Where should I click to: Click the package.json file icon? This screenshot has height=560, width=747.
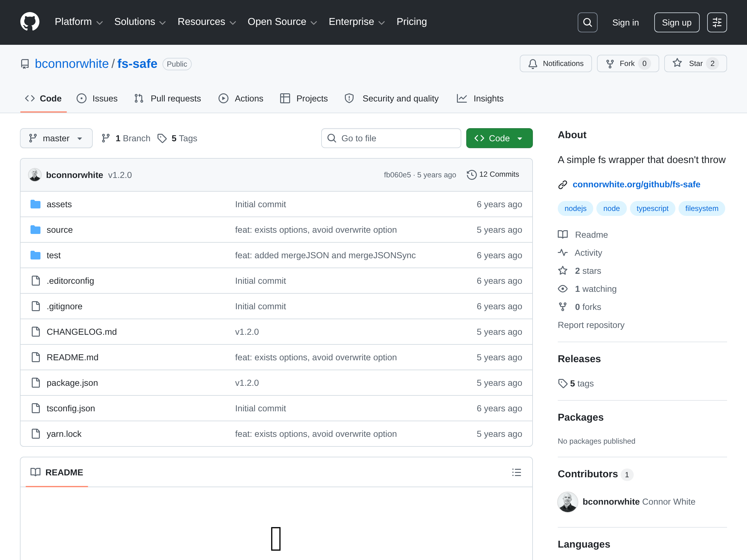35,383
